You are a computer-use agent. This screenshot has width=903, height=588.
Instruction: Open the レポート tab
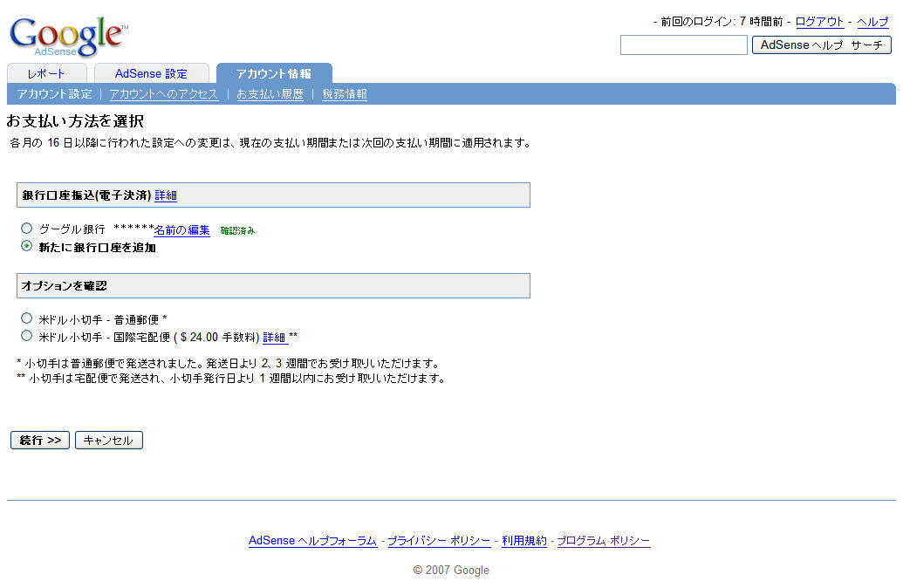(46, 73)
